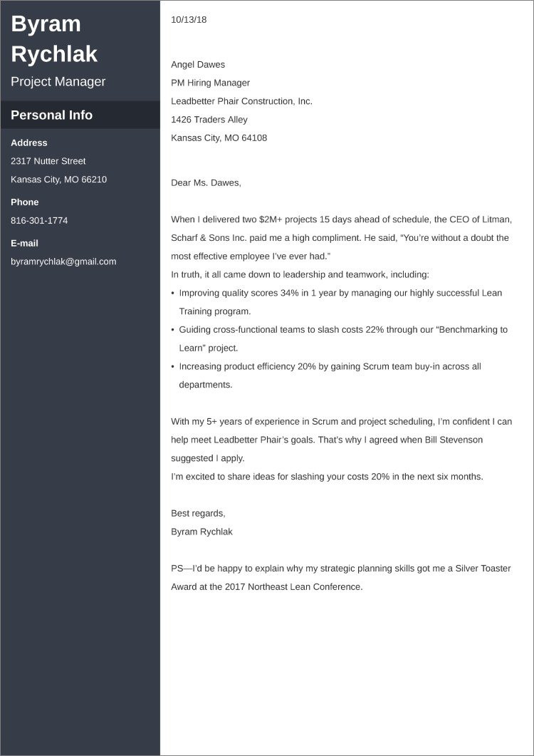Screen dimensions: 534x756
Task: Select the Personal Info section heading
Action: [51, 115]
